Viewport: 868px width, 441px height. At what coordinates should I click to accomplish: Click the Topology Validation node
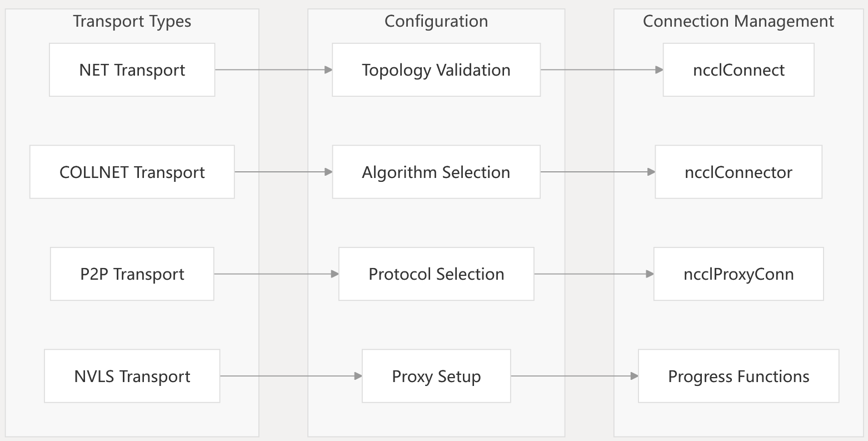tap(436, 70)
